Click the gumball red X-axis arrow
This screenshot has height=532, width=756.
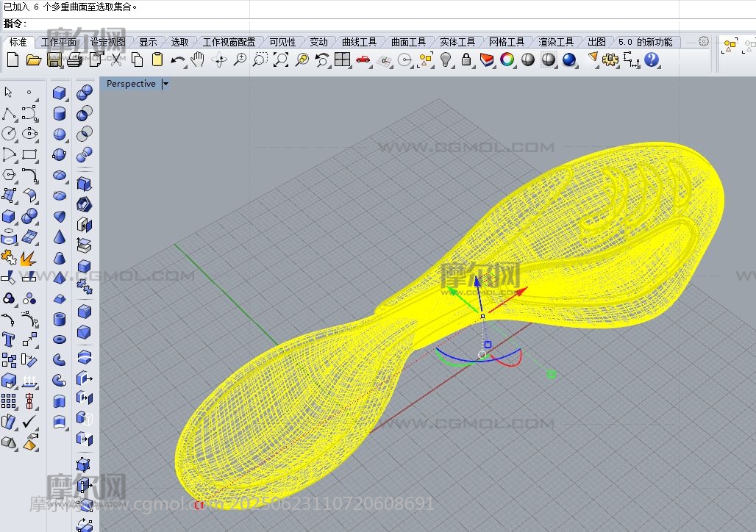coord(521,292)
